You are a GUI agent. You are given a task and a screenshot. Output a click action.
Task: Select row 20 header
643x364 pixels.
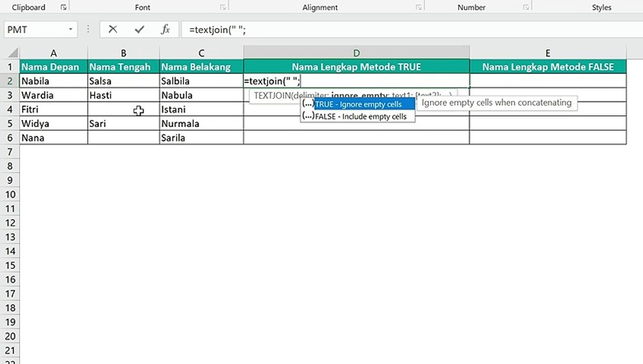[10, 336]
